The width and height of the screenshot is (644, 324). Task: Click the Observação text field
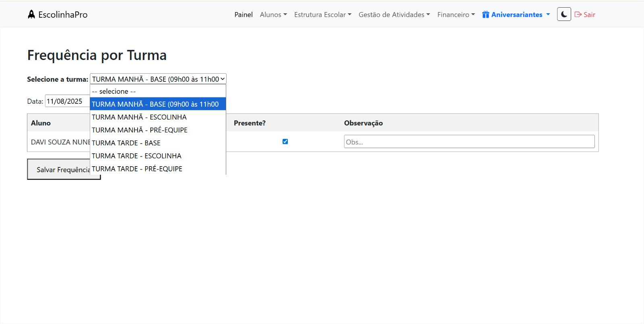tap(469, 142)
